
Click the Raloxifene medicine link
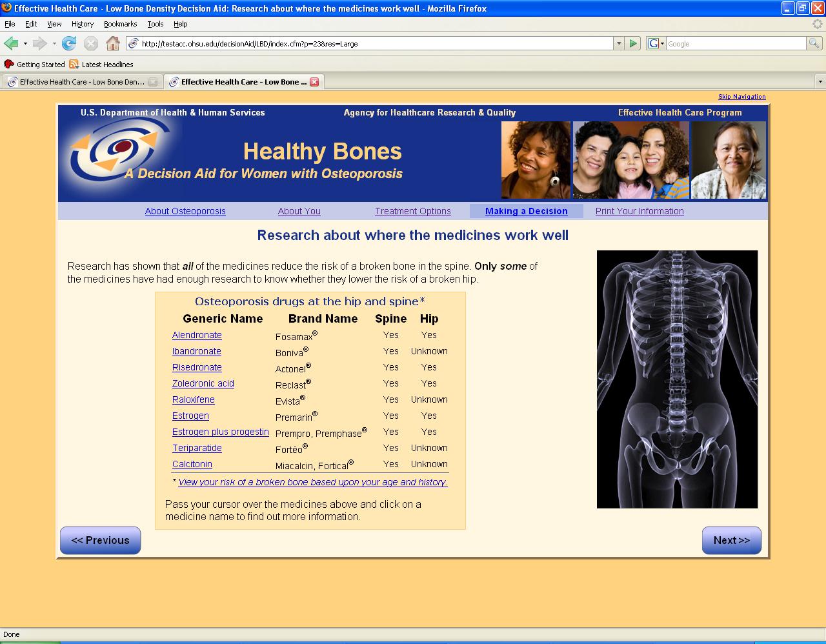pos(194,399)
